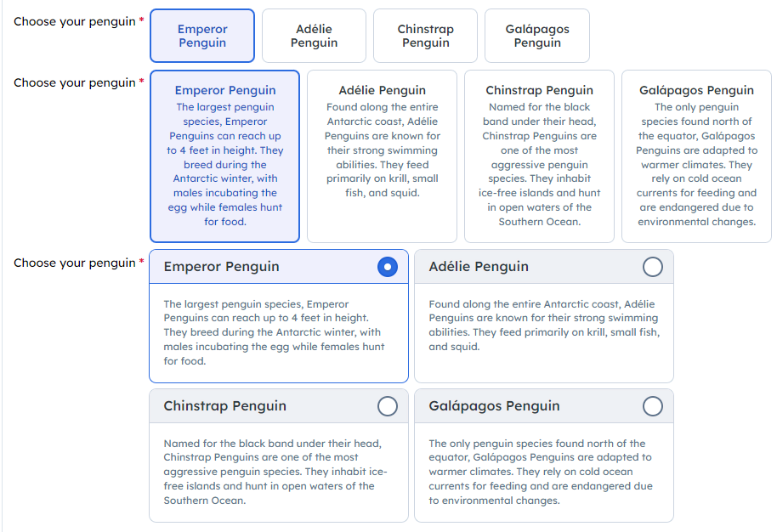
Task: Choose the centered Adélie Penguin description card
Action: point(382,156)
